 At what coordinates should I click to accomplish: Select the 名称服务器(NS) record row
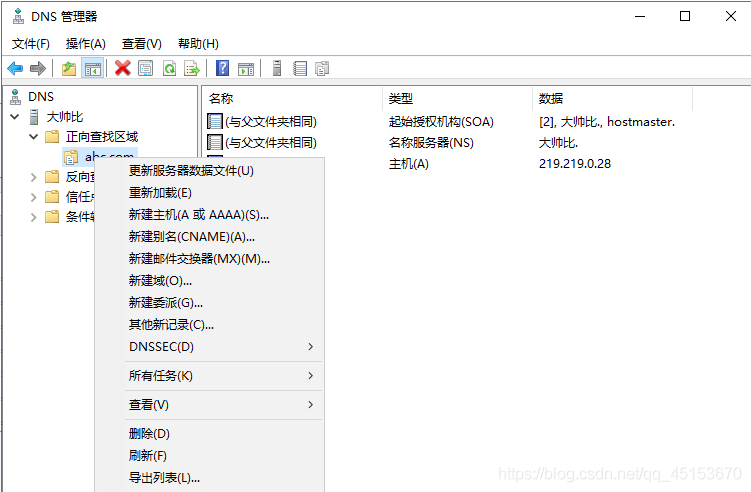[x=431, y=143]
